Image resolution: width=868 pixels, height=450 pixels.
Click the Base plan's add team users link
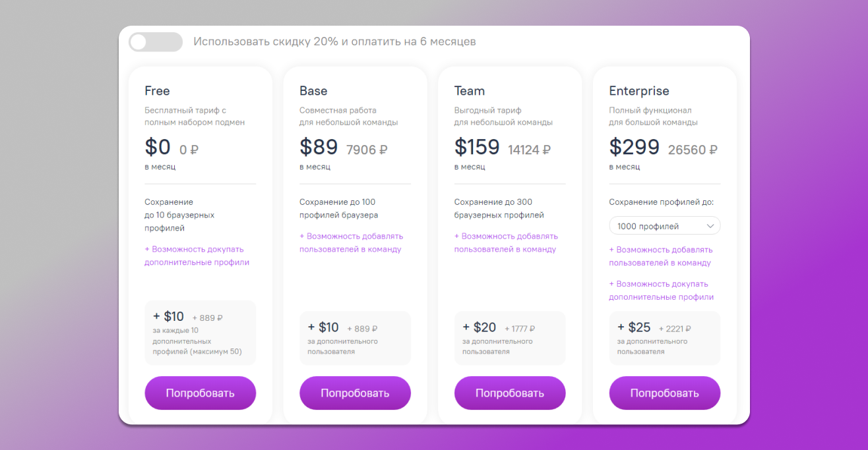[351, 242]
